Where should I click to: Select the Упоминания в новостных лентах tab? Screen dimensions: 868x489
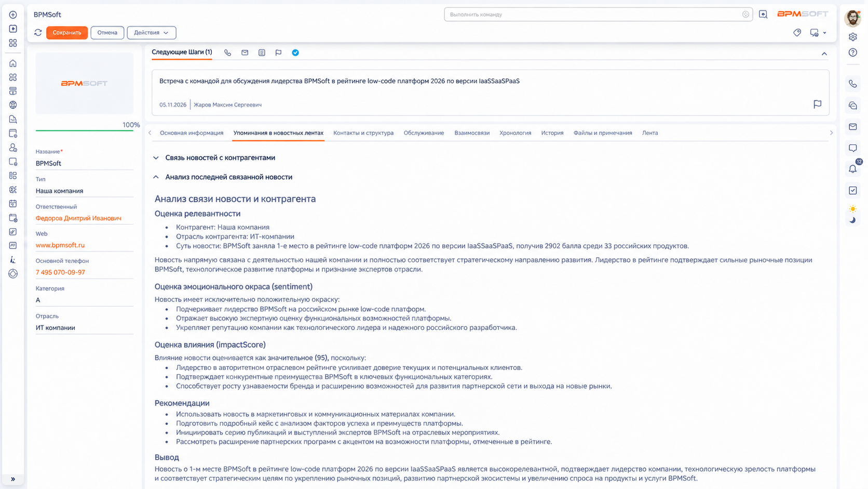278,133
